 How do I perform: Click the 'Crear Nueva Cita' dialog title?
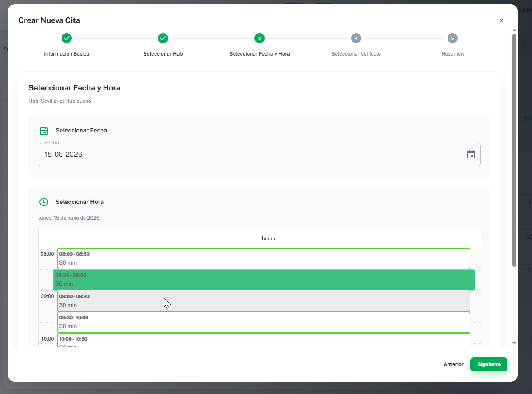[x=49, y=20]
